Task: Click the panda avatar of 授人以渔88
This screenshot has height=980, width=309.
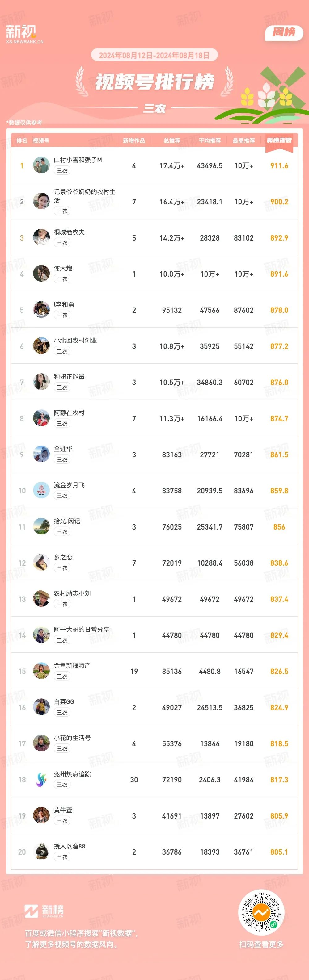Action: [41, 852]
